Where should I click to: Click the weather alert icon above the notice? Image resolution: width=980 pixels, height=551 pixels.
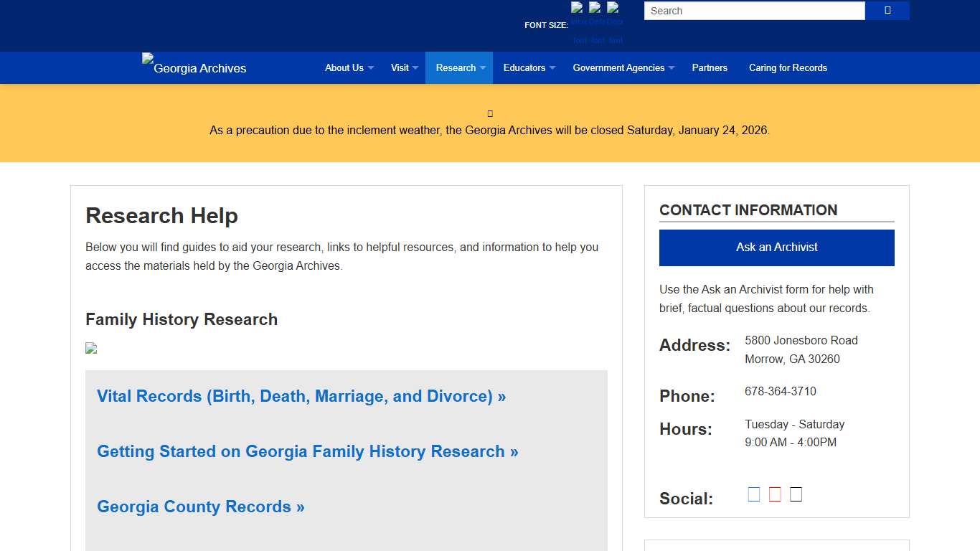(490, 113)
